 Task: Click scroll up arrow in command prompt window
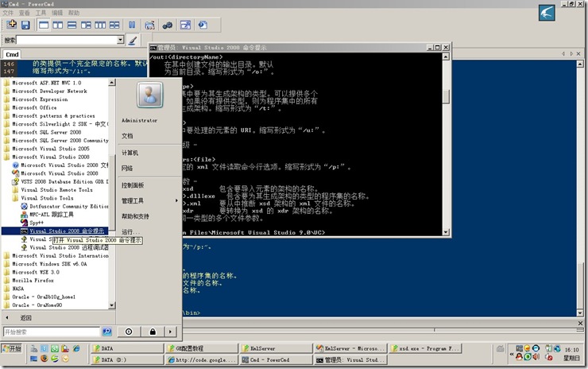(446, 56)
